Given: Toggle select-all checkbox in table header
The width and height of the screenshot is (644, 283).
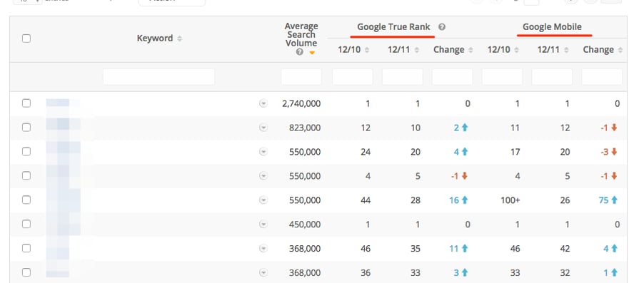Looking at the screenshot, I should 26,38.
